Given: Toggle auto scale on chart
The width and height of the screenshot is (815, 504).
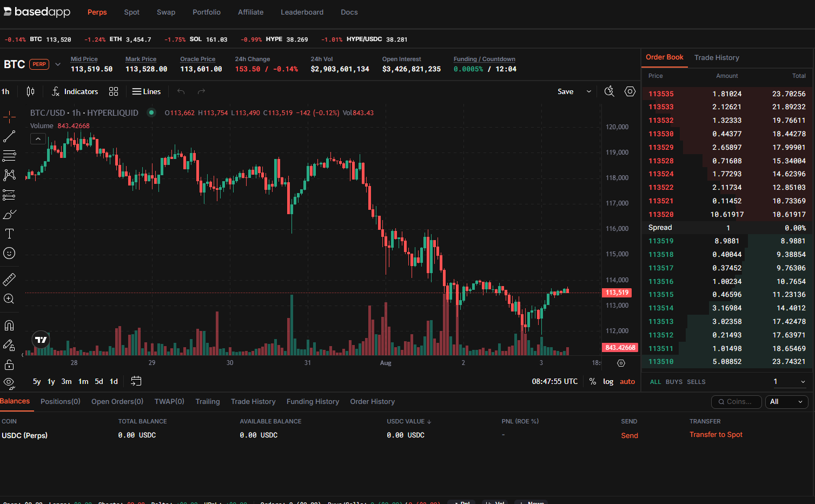Looking at the screenshot, I should (627, 381).
